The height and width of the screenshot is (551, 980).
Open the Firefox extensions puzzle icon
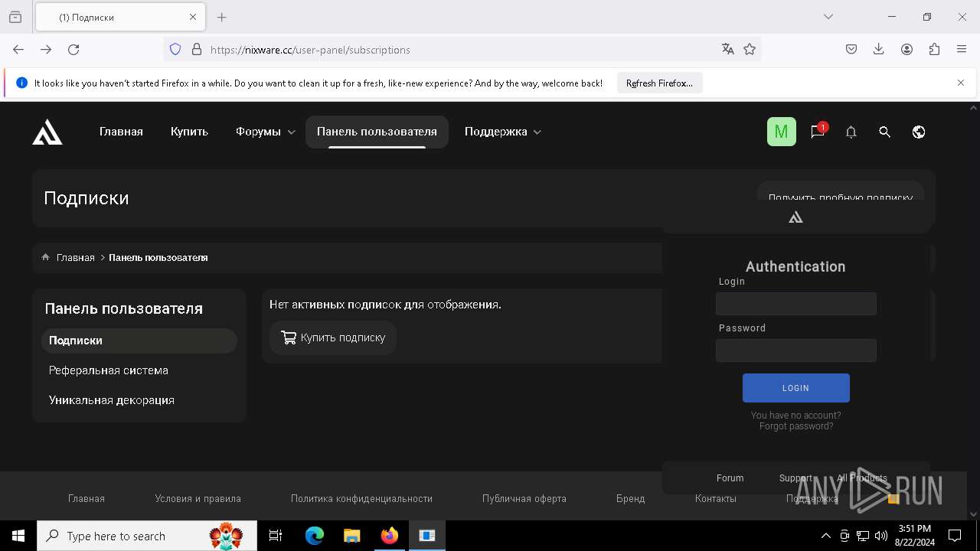point(934,49)
